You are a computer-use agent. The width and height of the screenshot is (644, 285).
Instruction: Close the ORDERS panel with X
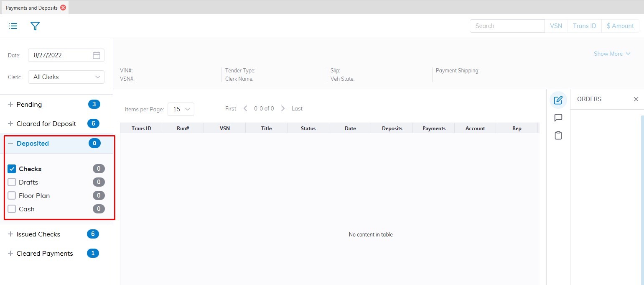click(x=636, y=99)
